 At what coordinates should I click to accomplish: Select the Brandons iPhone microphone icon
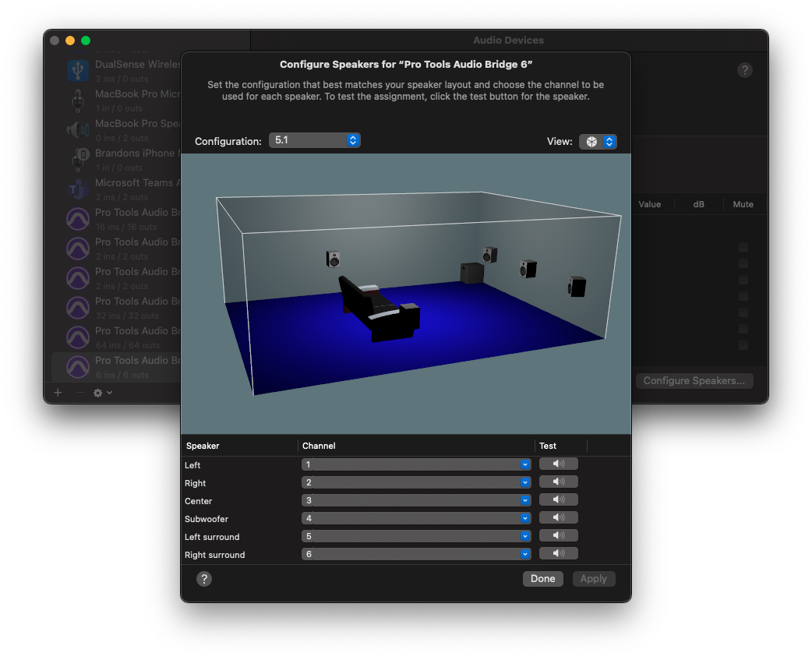(x=79, y=160)
